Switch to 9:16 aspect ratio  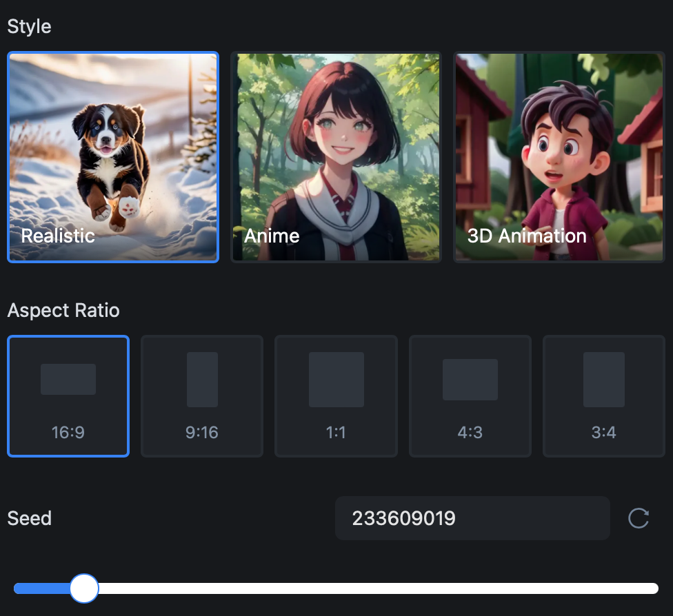tap(202, 396)
